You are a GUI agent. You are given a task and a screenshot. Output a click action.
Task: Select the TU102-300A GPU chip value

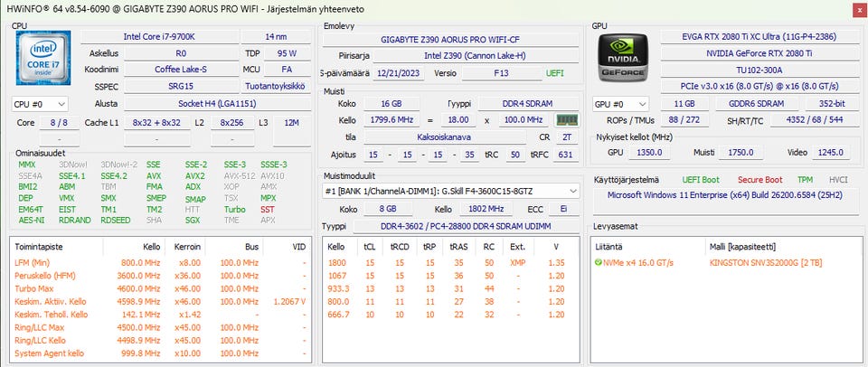click(759, 70)
